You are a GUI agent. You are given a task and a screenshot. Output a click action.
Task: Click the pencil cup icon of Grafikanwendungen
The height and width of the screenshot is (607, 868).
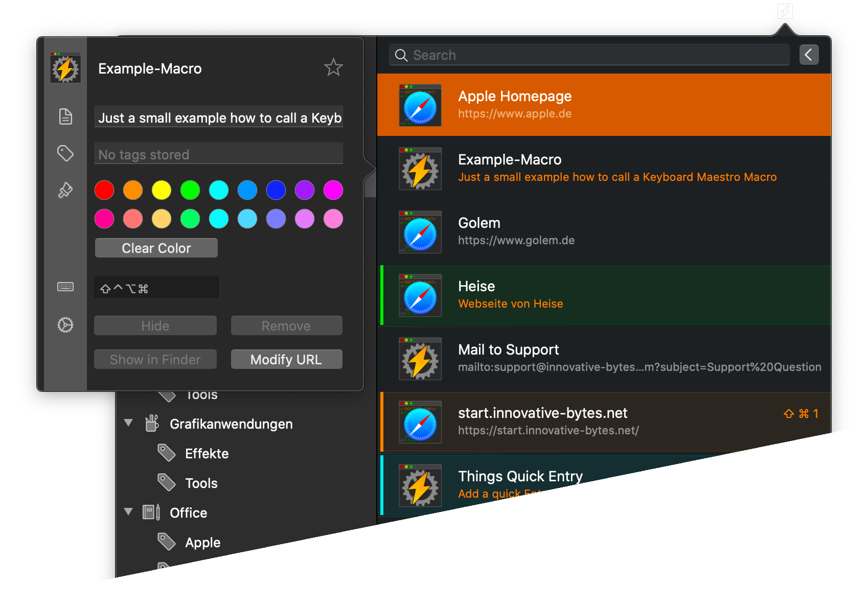coord(152,423)
